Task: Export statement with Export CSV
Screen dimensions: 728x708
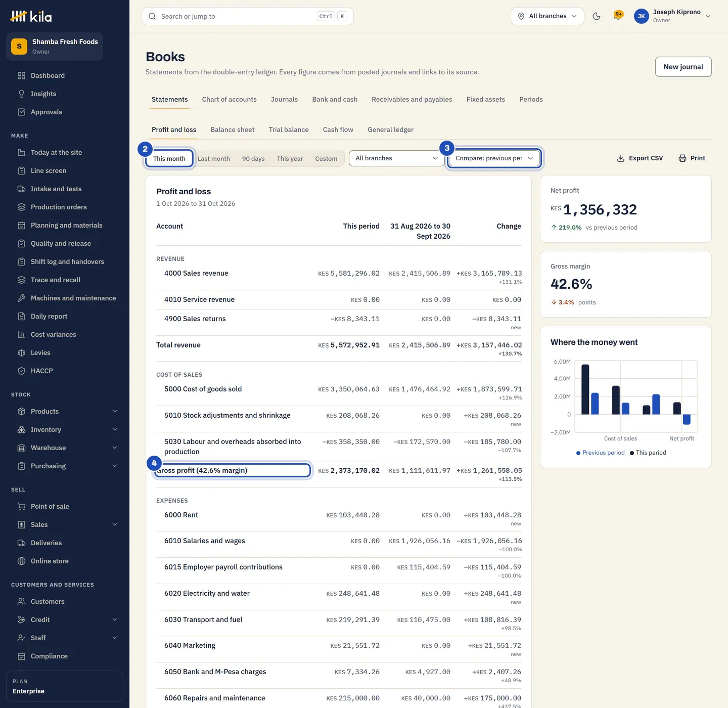Action: [640, 158]
